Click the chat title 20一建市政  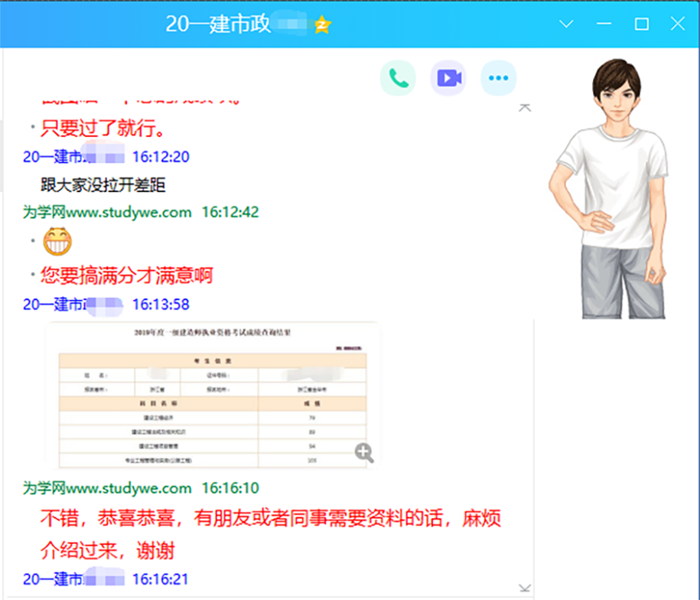tap(218, 24)
